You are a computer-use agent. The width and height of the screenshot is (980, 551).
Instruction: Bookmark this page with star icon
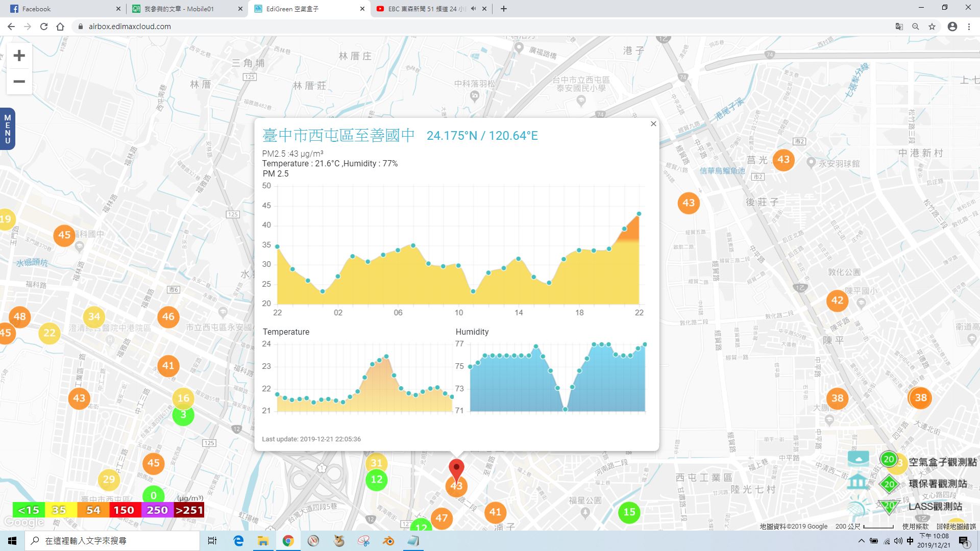tap(932, 27)
